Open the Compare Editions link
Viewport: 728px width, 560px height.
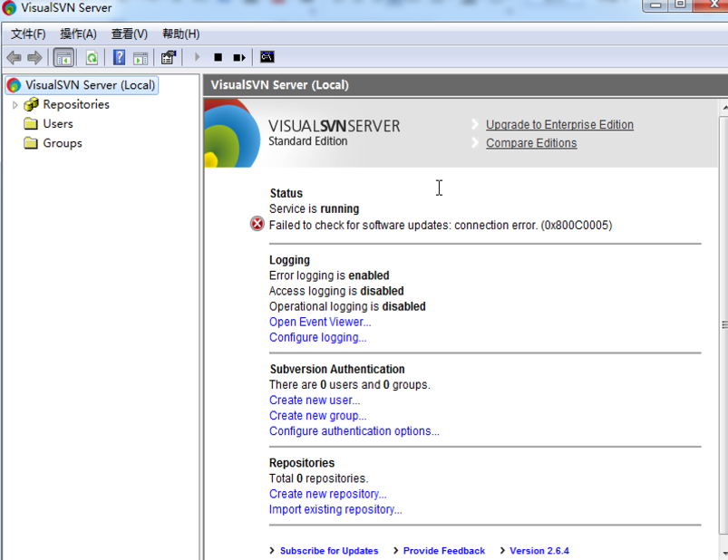(x=531, y=143)
